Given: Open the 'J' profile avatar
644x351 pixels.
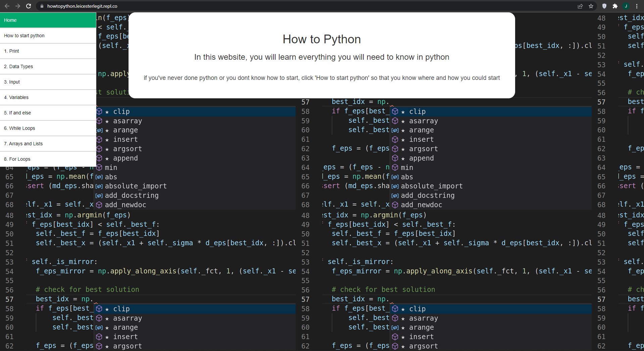Looking at the screenshot, I should click(626, 6).
